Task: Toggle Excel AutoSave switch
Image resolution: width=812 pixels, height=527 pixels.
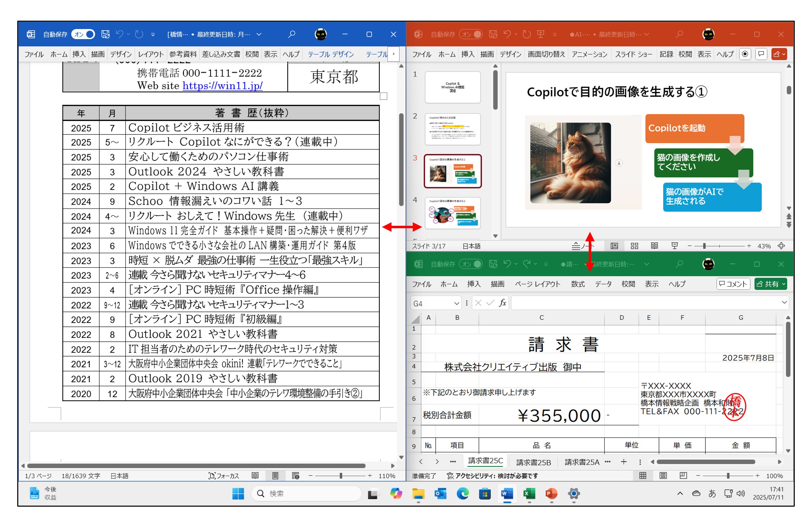Action: 471,264
